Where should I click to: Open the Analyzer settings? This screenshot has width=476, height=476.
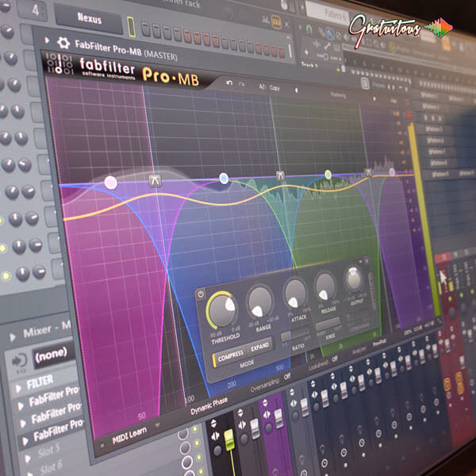click(x=359, y=351)
